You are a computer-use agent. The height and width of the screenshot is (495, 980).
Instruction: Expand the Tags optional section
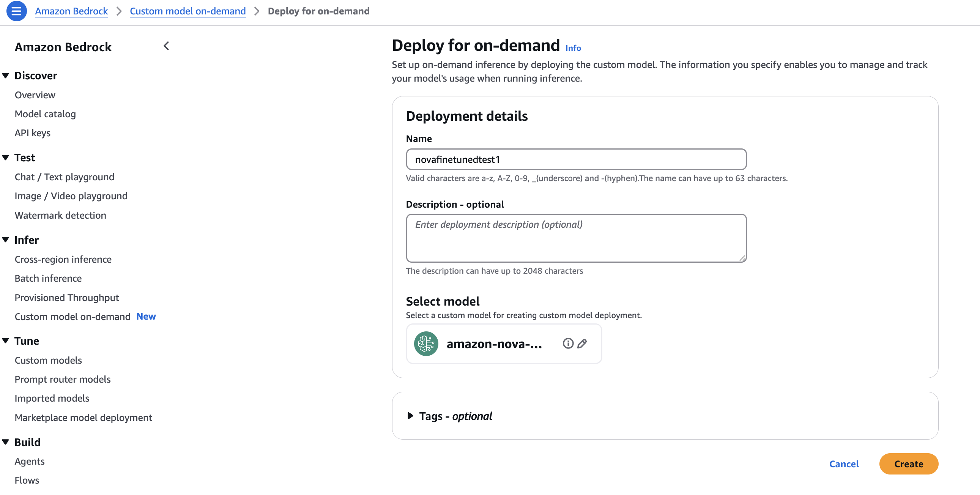click(x=411, y=416)
